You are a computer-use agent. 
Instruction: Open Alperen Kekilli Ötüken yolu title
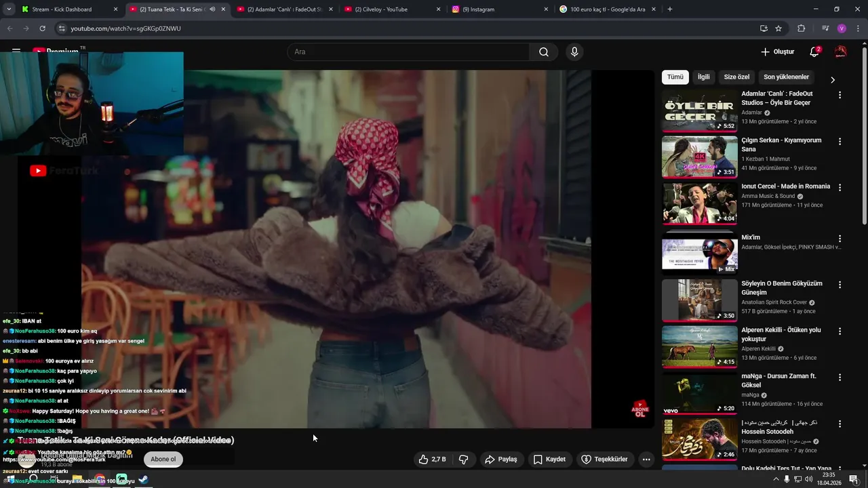click(x=781, y=334)
